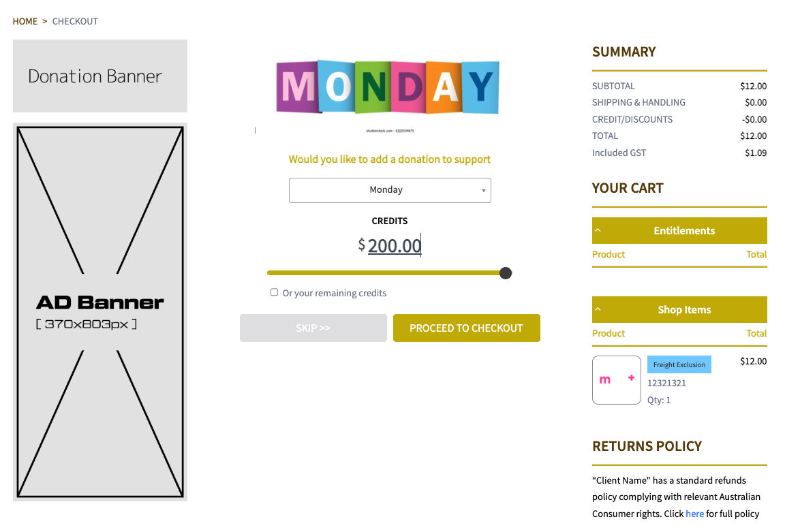Image resolution: width=800 pixels, height=532 pixels.
Task: Click the dropdown arrow beside Monday
Action: pyautogui.click(x=484, y=191)
